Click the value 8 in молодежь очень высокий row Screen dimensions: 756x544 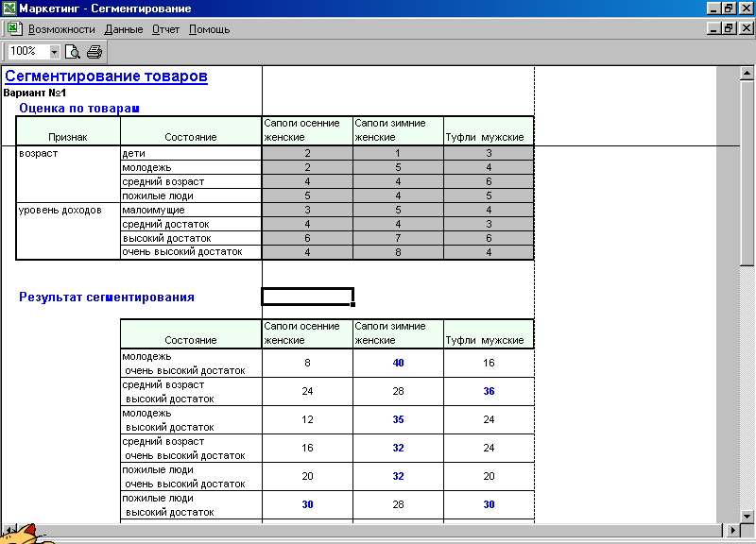tap(308, 363)
